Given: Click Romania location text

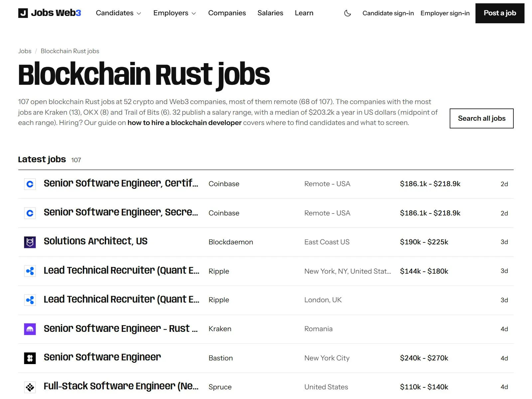Looking at the screenshot, I should click(318, 329).
